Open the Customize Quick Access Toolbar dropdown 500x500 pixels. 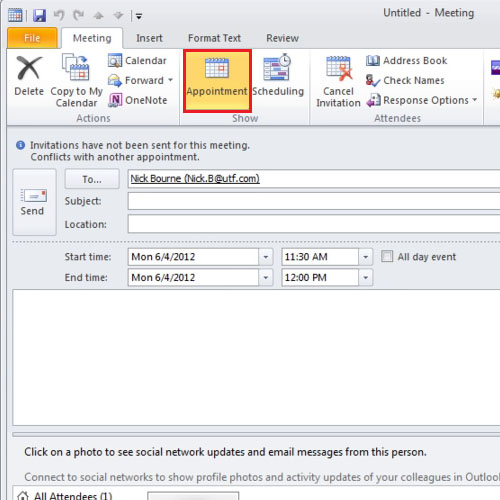[x=139, y=16]
